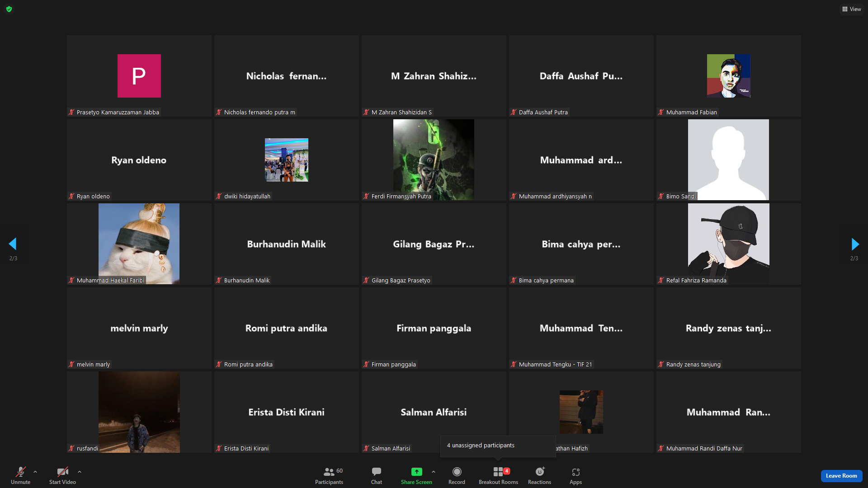Go to previous gallery page arrow
This screenshot has height=488, width=868.
point(13,244)
